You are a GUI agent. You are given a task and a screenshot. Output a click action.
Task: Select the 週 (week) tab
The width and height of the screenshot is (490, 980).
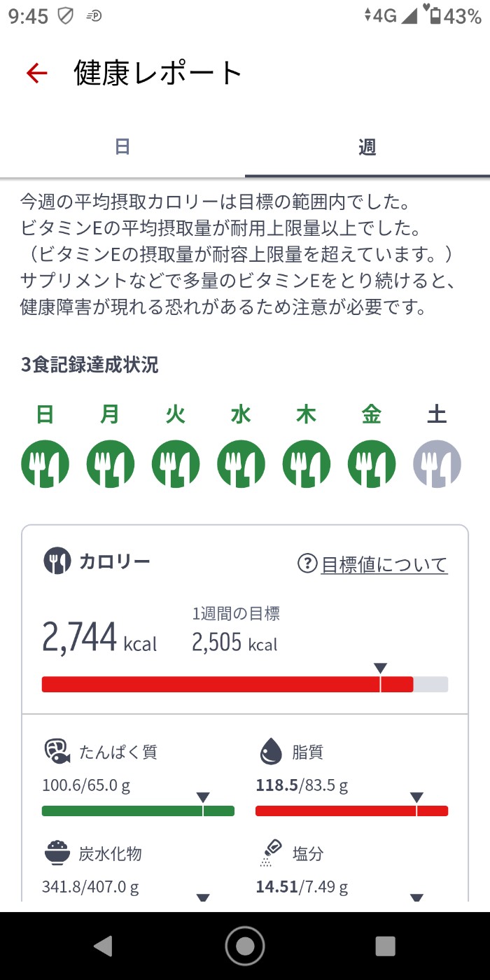[367, 147]
